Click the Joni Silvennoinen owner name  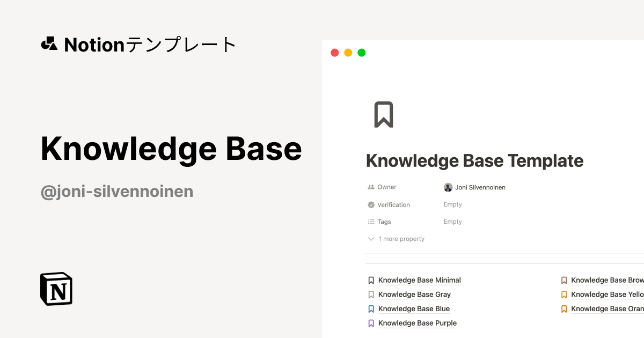point(480,187)
